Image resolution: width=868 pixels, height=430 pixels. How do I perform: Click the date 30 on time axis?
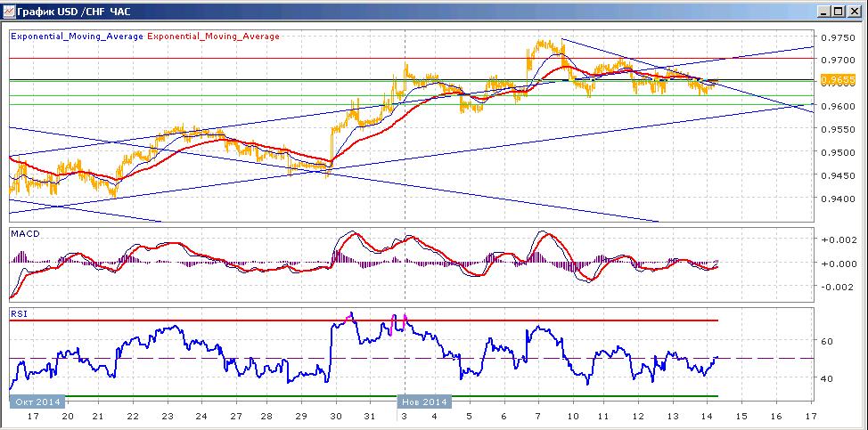(x=335, y=416)
